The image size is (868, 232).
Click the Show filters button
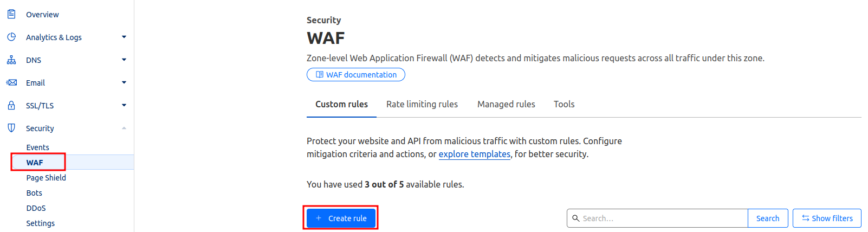coord(827,218)
